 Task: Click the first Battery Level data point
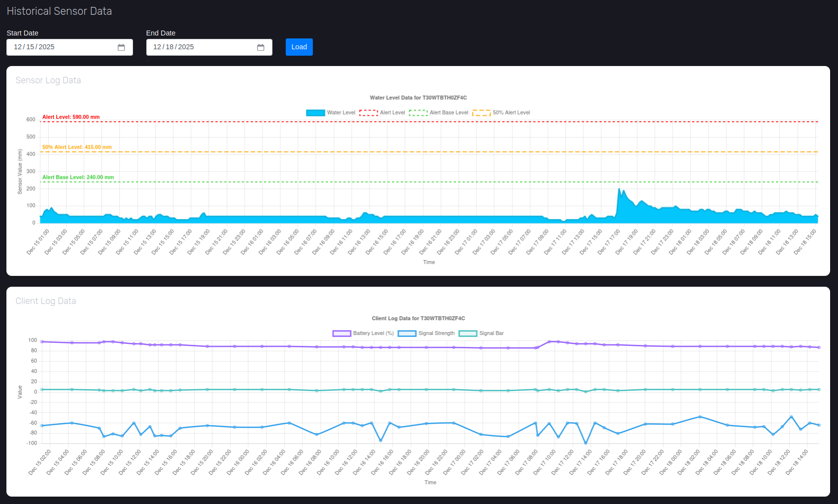point(42,342)
